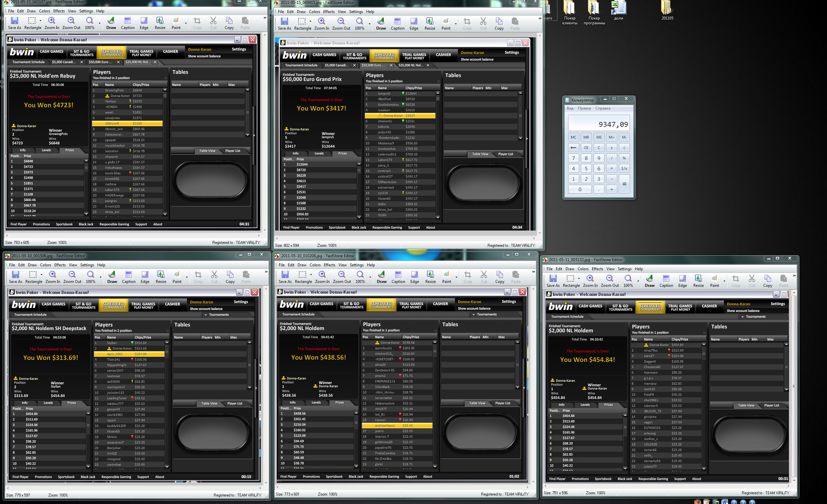Open Rectangle dropdown arrow in 2011-05-15_043415.jpg window

point(311,21)
